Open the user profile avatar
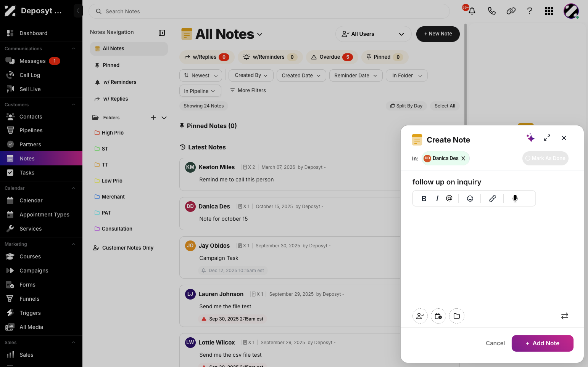The width and height of the screenshot is (588, 367). pos(571,11)
